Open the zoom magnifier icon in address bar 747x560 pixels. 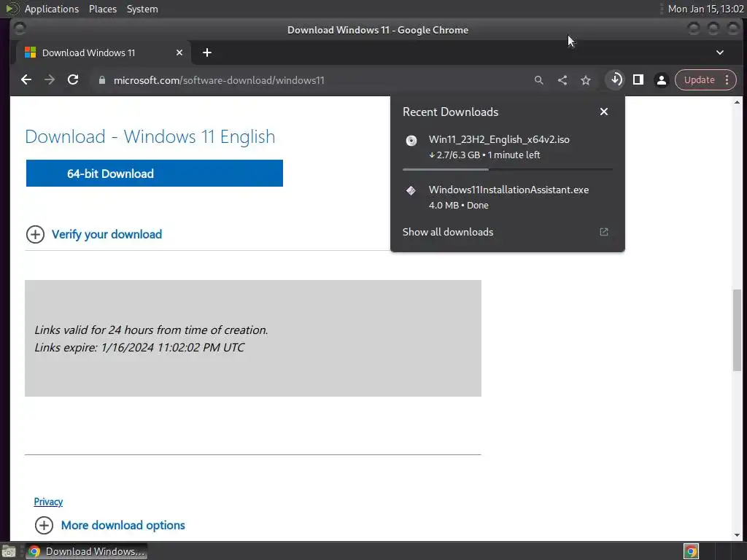tap(539, 80)
